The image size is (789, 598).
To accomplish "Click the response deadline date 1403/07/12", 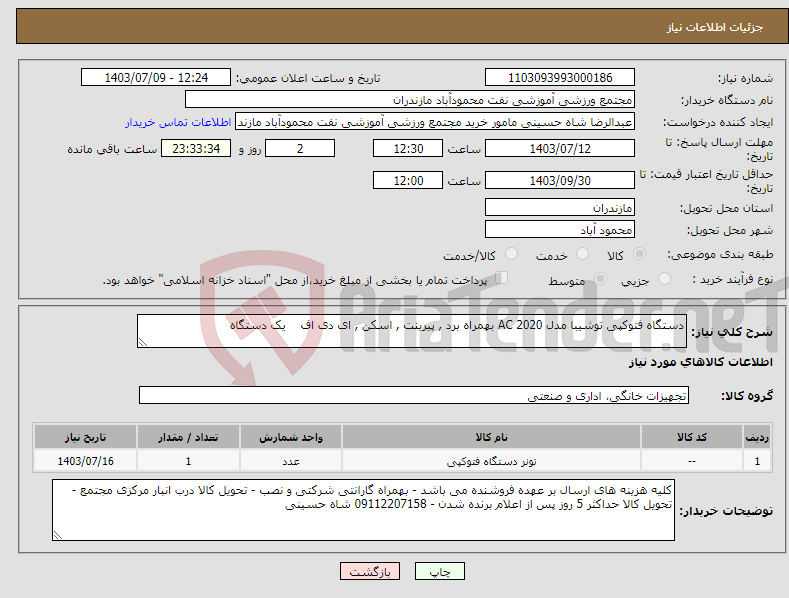I will pos(560,148).
